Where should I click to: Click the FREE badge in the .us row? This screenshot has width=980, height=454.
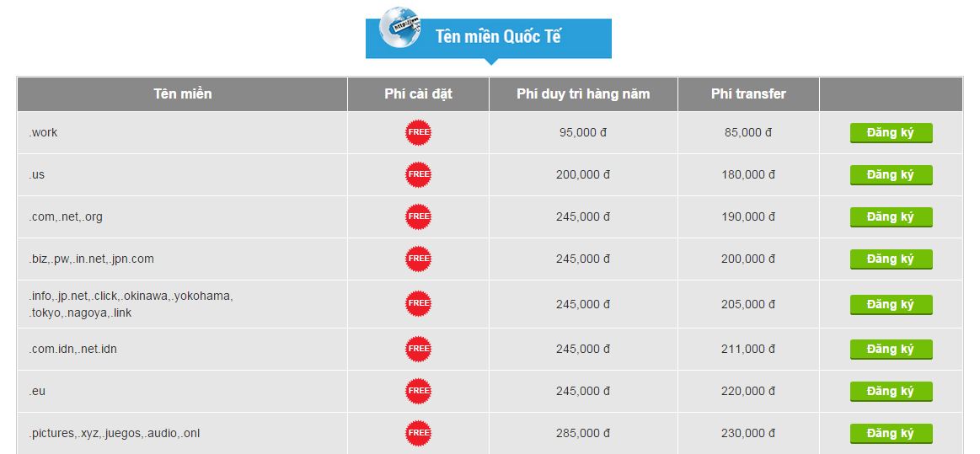click(418, 174)
